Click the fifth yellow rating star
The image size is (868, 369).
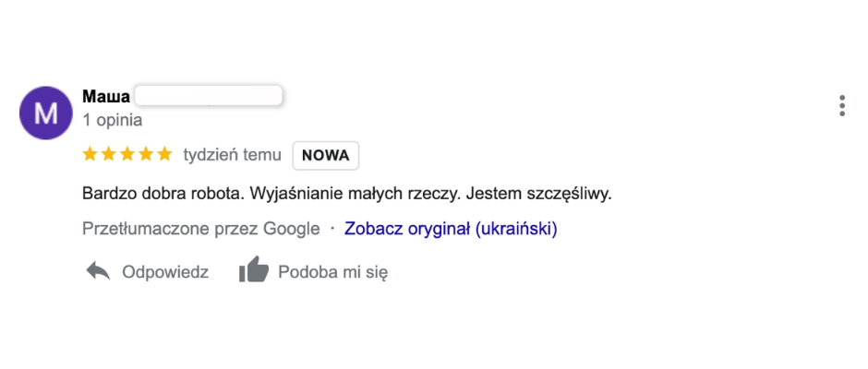165,154
